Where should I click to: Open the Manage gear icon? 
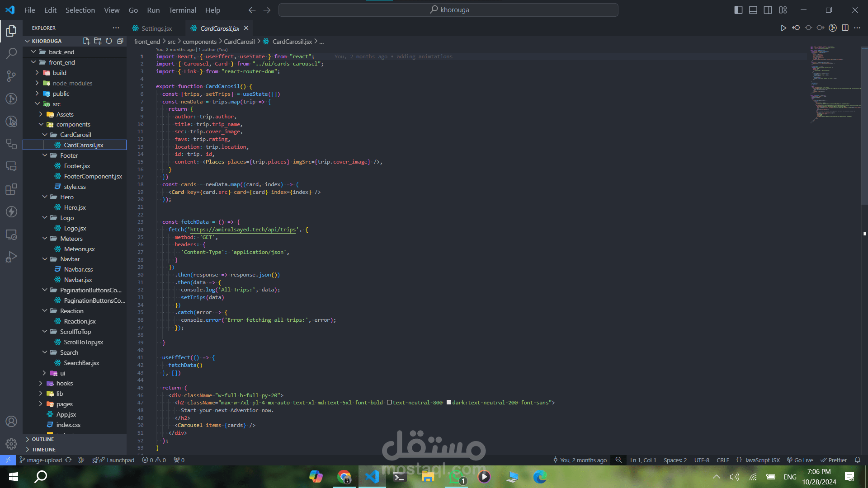click(11, 444)
